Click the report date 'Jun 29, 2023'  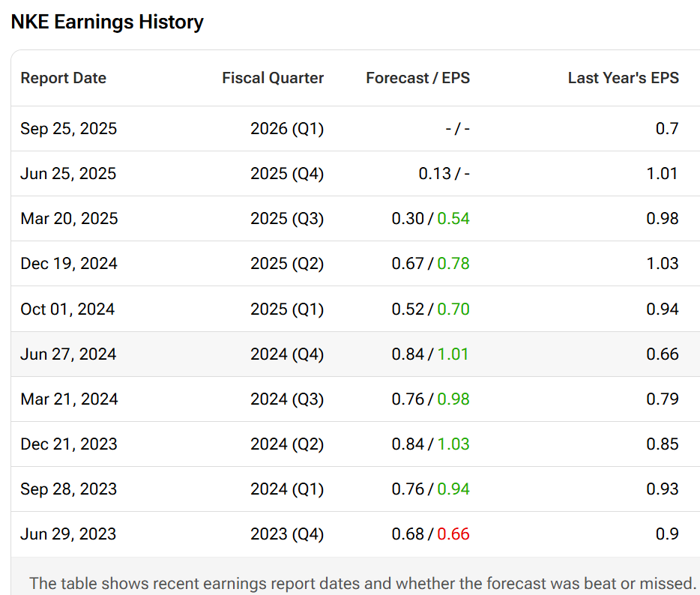click(68, 534)
